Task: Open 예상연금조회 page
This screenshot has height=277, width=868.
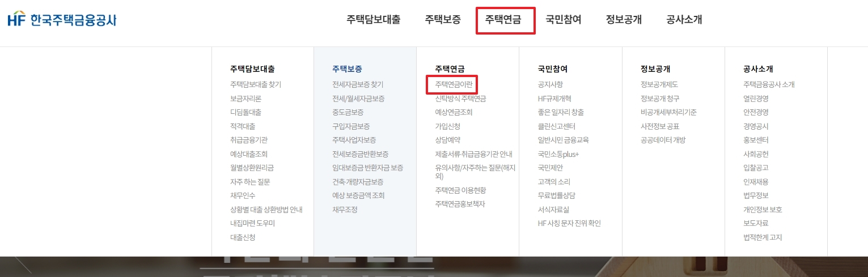Action: point(454,112)
